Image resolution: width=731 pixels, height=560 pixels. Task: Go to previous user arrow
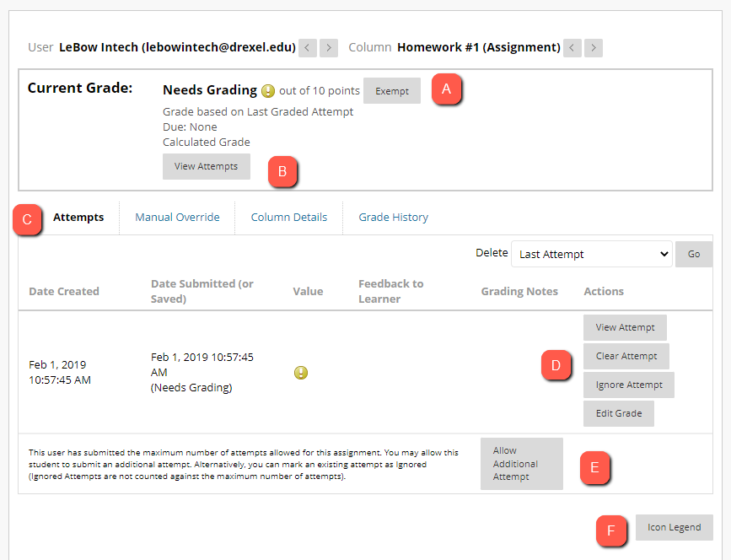point(307,47)
